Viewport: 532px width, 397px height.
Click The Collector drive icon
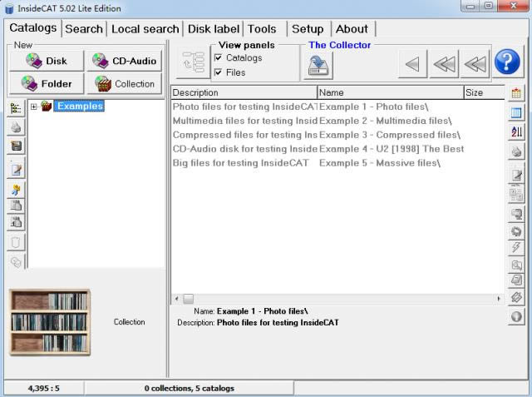tap(318, 65)
